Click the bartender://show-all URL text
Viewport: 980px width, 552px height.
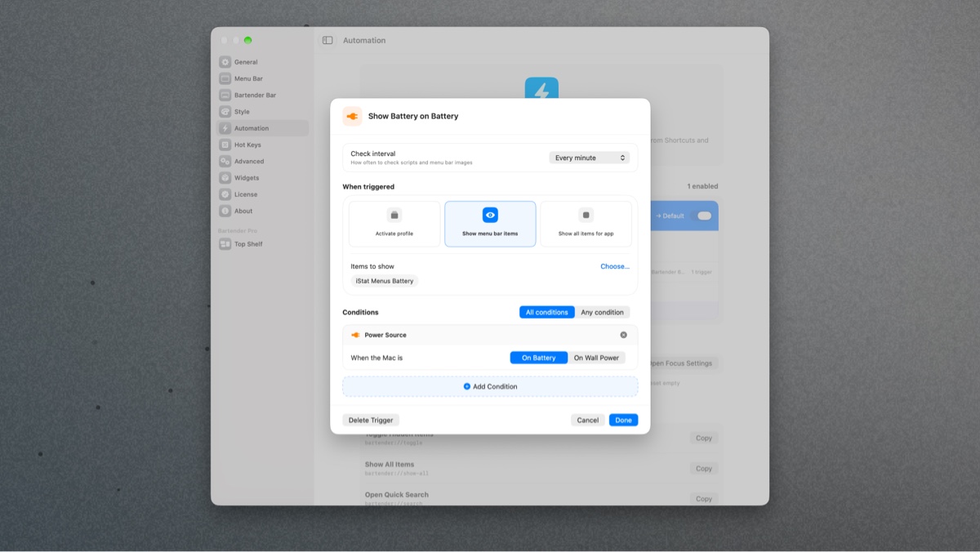tap(397, 474)
